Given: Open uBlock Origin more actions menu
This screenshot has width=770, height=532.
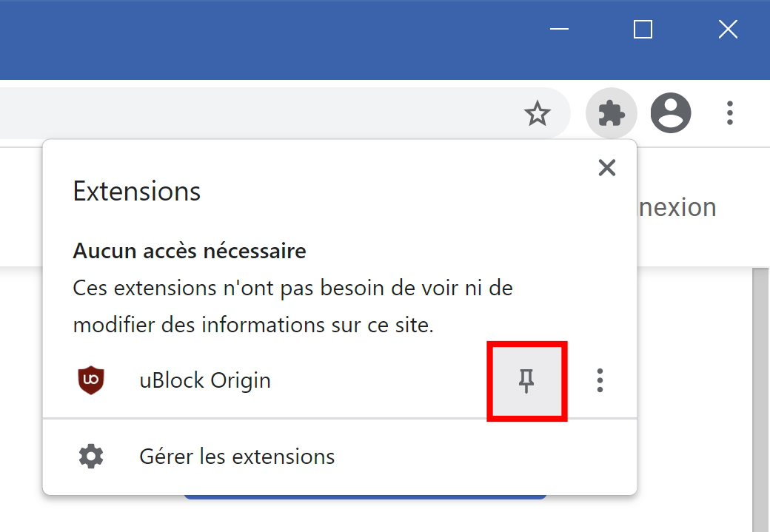Looking at the screenshot, I should pyautogui.click(x=600, y=380).
